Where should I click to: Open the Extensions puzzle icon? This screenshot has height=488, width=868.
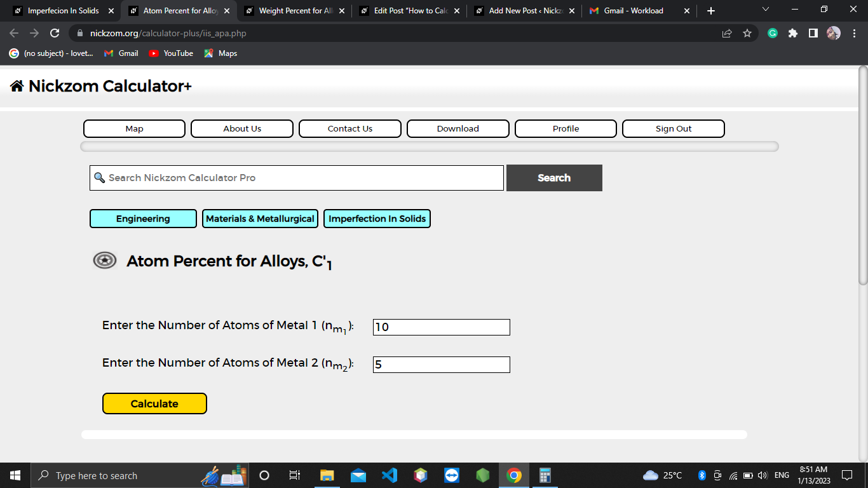click(x=793, y=33)
